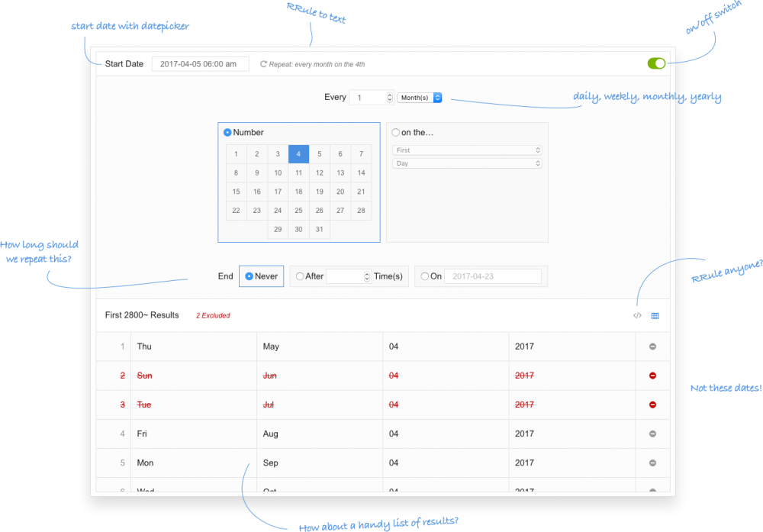Click the 'Repeat: every month on the 4th' text
The image size is (763, 532).
pos(317,64)
